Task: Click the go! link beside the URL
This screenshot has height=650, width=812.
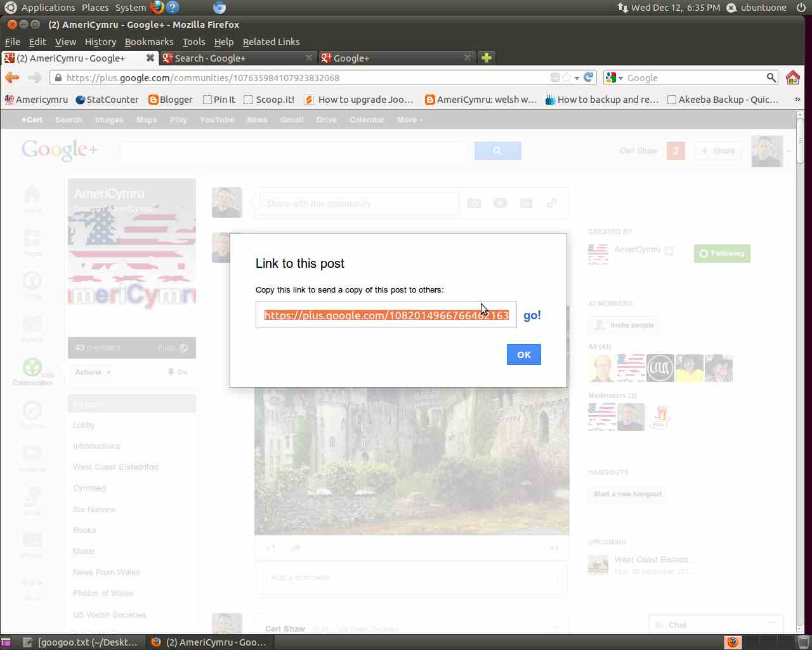Action: click(x=532, y=315)
